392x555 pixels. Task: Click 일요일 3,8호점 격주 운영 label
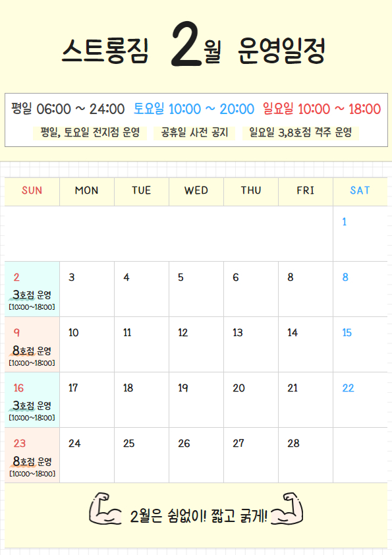pyautogui.click(x=300, y=132)
